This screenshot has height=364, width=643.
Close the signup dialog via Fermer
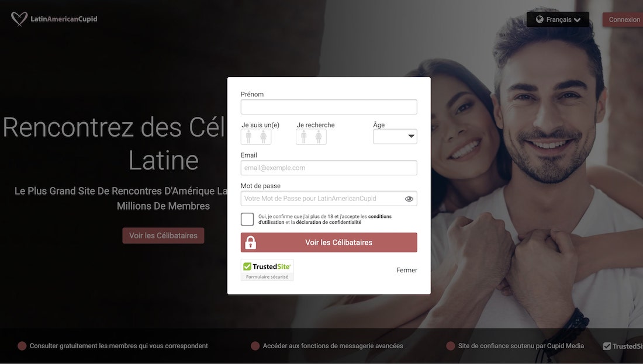406,270
